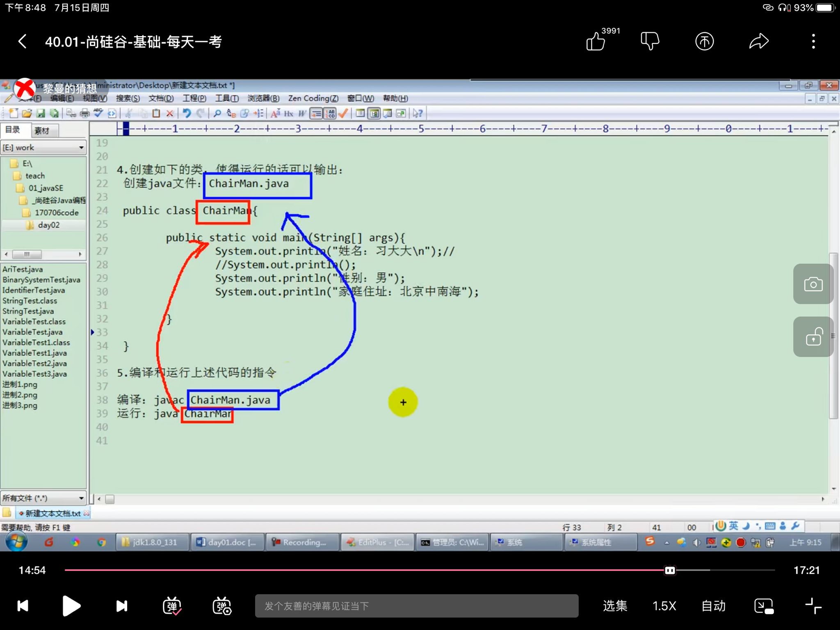
Task: Focus the danmaku comment input field
Action: [417, 606]
